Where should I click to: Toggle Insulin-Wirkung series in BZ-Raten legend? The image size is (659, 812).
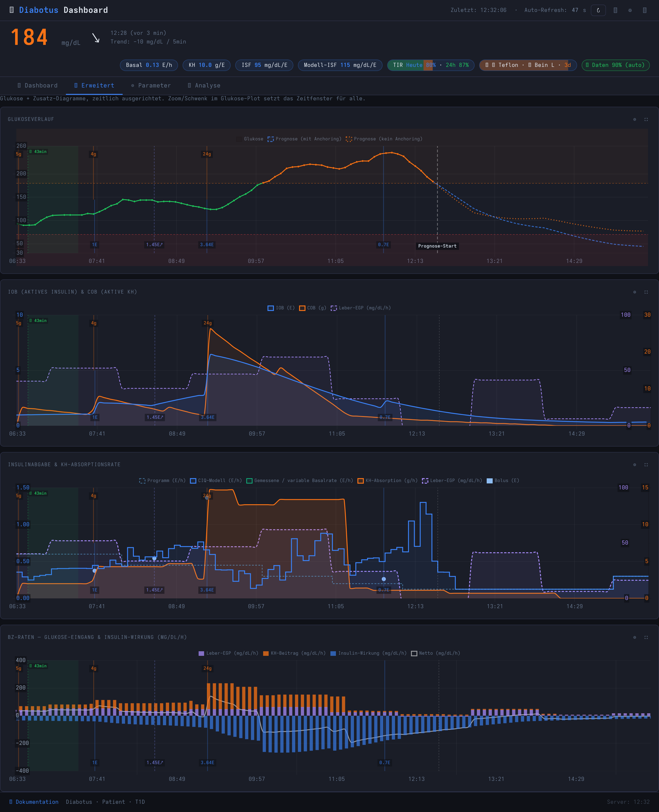368,653
